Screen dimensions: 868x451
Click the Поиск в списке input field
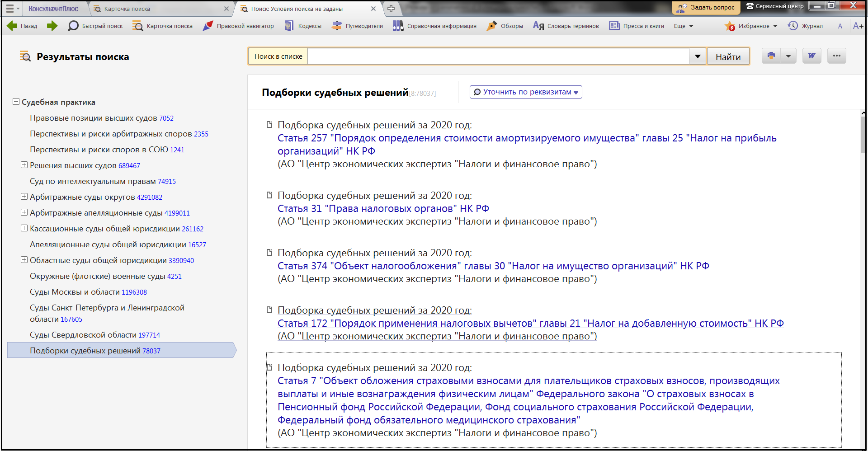click(x=497, y=56)
